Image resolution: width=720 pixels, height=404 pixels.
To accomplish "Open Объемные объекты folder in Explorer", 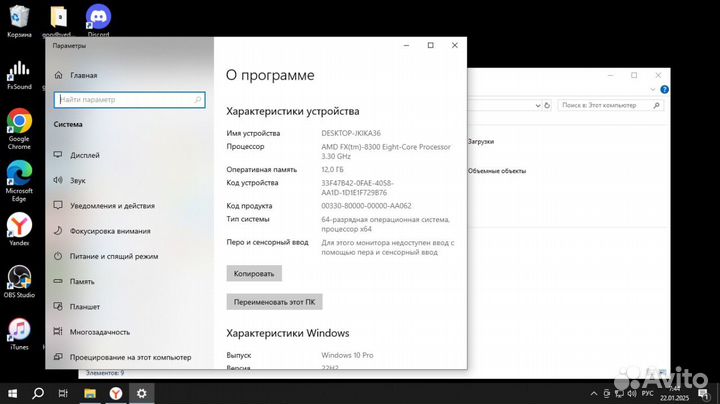I will coord(497,171).
